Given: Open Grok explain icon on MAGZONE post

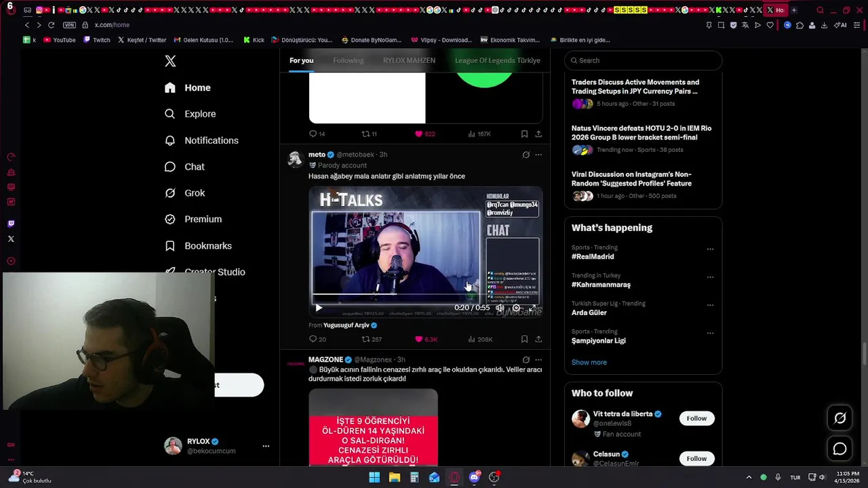Looking at the screenshot, I should pyautogui.click(x=526, y=360).
